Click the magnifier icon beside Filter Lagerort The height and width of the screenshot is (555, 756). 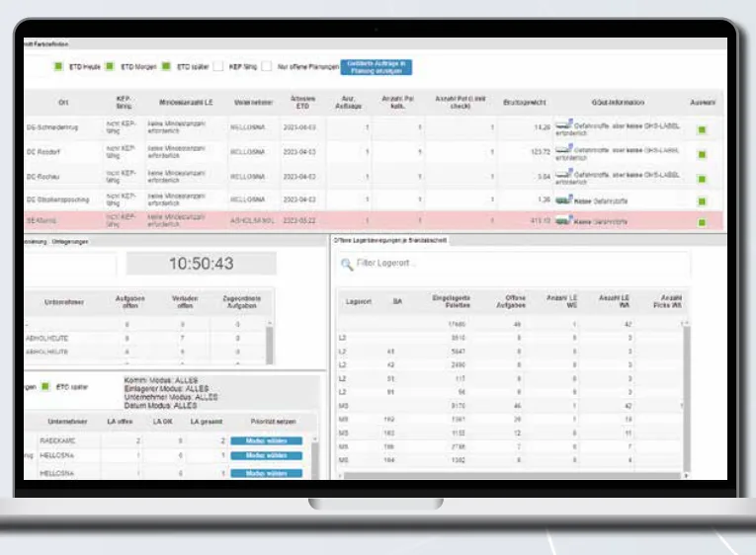(346, 264)
